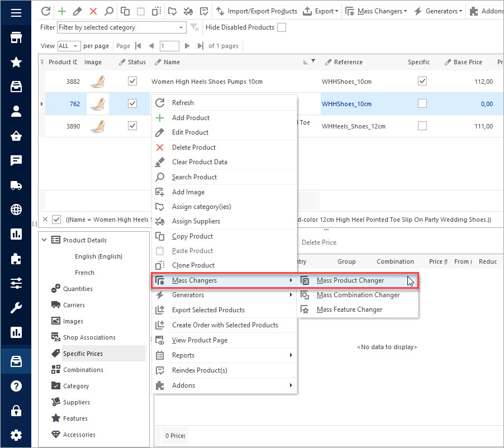Viewport: 504px width, 448px height.
Task: Toggle Specific checkbox for product 762 row
Action: click(422, 103)
